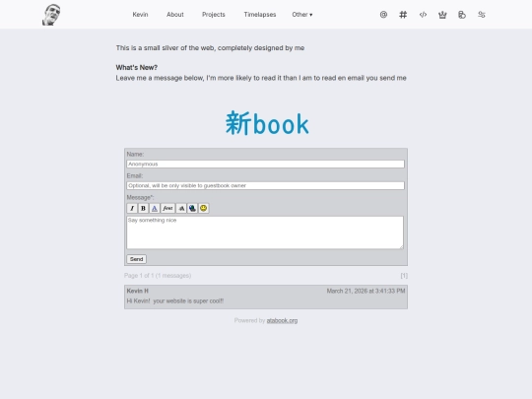This screenshot has height=399, width=532.
Task: Open the Timelapses page
Action: [x=260, y=15]
